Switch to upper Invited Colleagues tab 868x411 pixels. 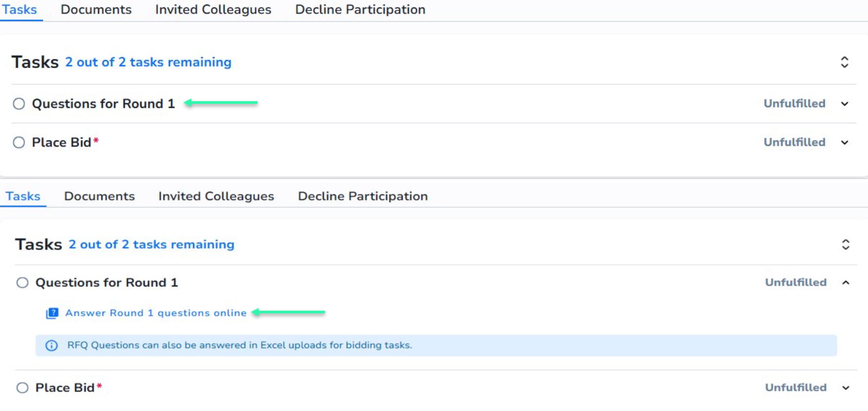point(213,10)
